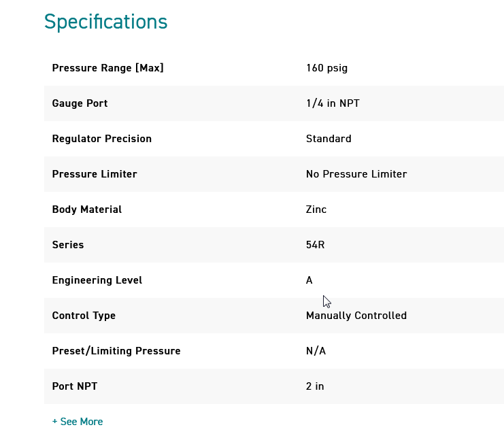Click the Manually Controlled value
This screenshot has width=504, height=436.
tap(356, 316)
